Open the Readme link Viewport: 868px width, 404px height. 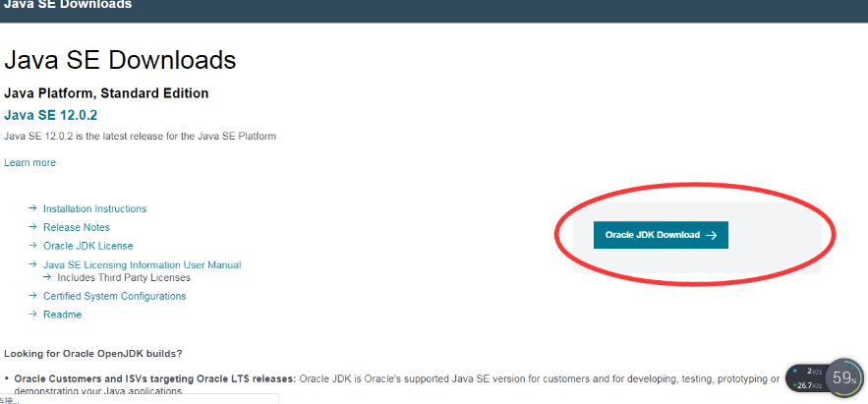tap(63, 315)
